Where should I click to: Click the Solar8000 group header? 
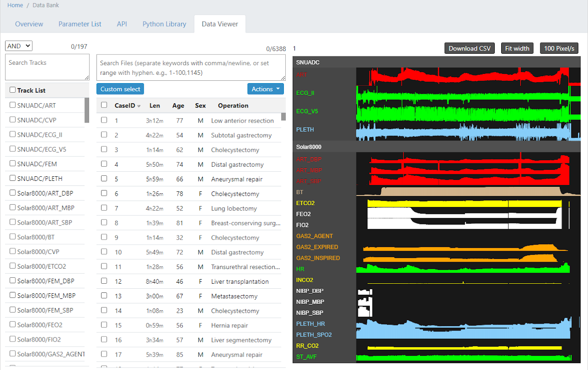tap(436, 147)
